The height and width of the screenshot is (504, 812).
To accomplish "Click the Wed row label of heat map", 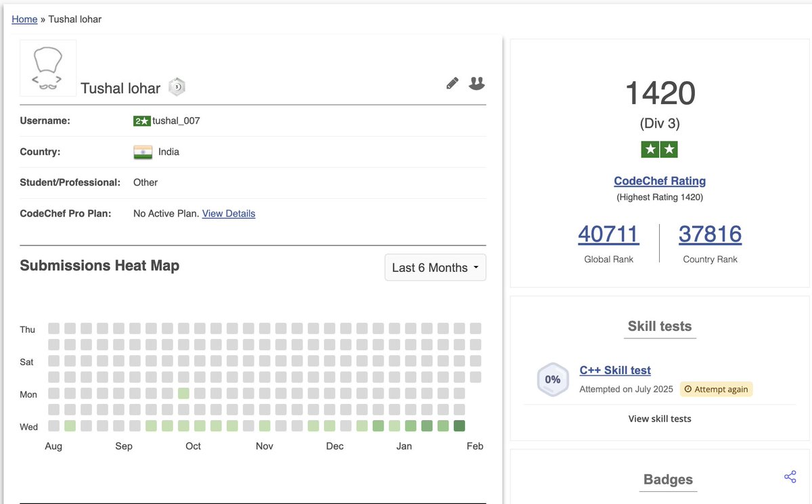I will [x=29, y=427].
